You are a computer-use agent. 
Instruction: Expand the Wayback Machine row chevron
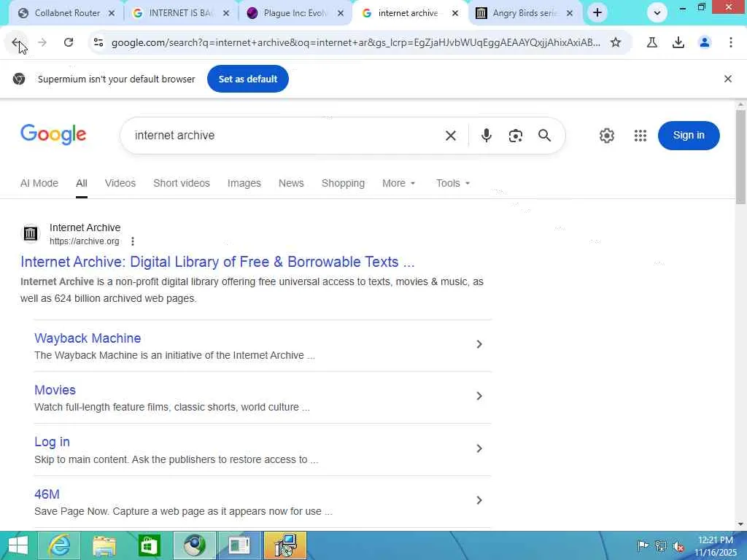pos(479,344)
